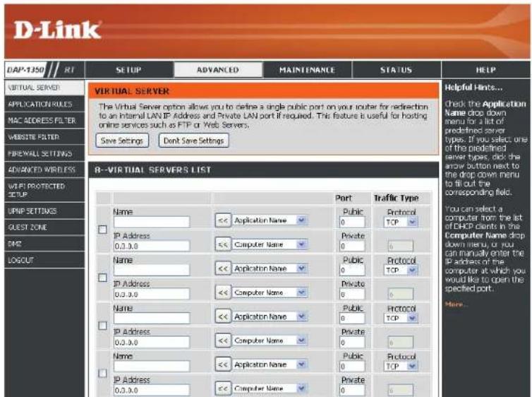Select the Advanced tab
This screenshot has width=532, height=397.
(x=218, y=70)
